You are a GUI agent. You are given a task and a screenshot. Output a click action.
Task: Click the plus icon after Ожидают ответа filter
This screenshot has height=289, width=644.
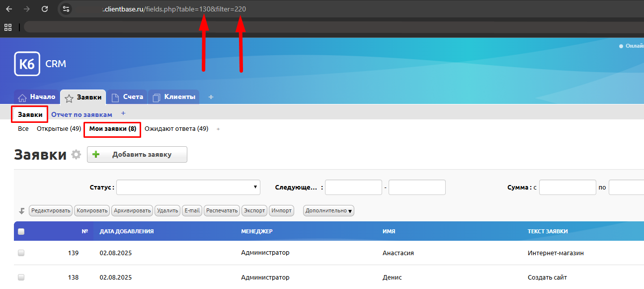(218, 129)
